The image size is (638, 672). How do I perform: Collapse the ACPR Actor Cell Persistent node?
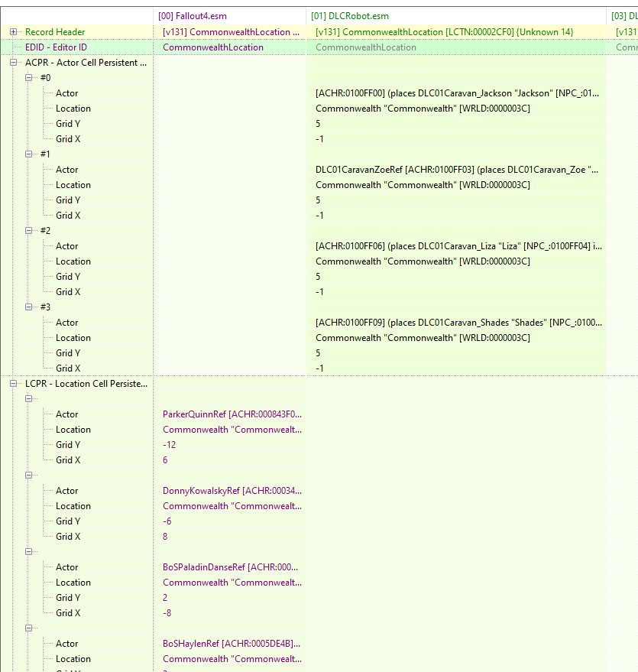pyautogui.click(x=13, y=63)
